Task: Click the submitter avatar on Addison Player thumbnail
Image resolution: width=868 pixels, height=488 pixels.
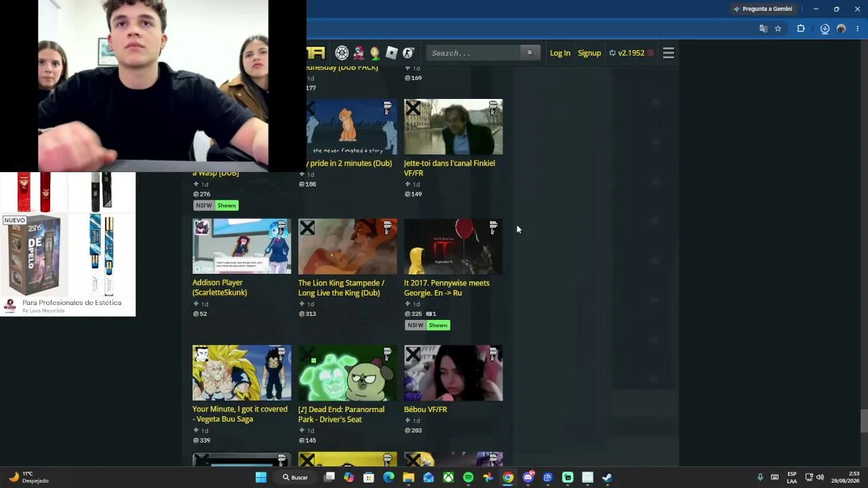Action: point(201,228)
